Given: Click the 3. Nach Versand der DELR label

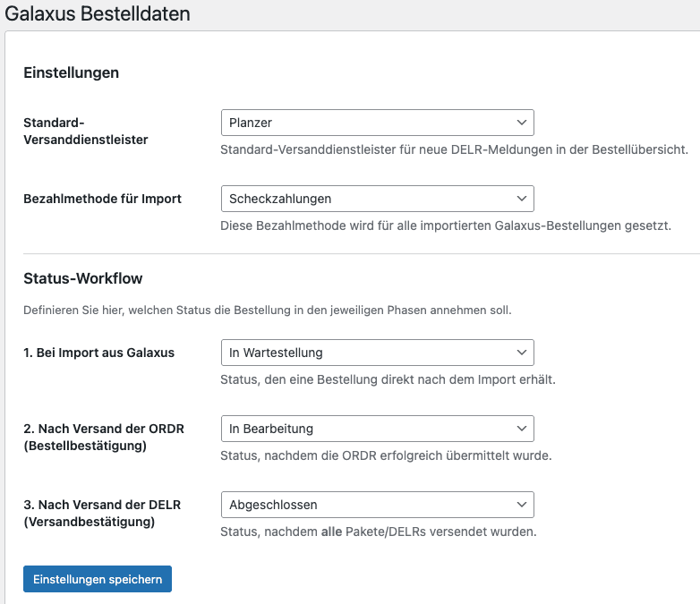Looking at the screenshot, I should 102,513.
